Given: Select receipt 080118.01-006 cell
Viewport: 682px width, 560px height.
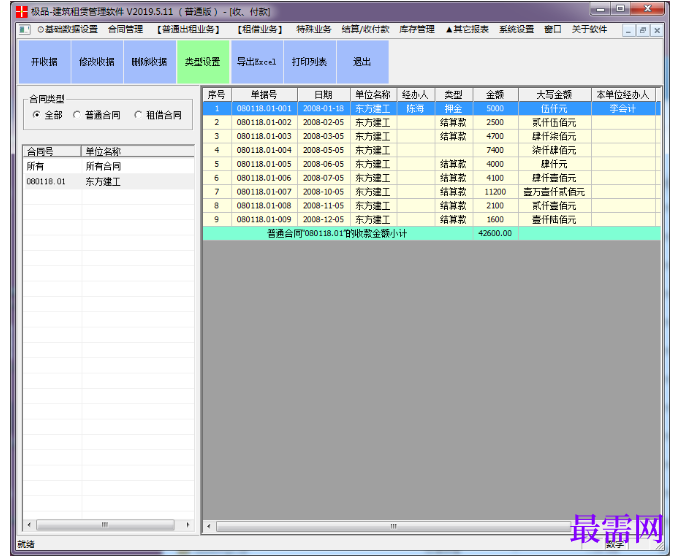Looking at the screenshot, I should (x=264, y=178).
